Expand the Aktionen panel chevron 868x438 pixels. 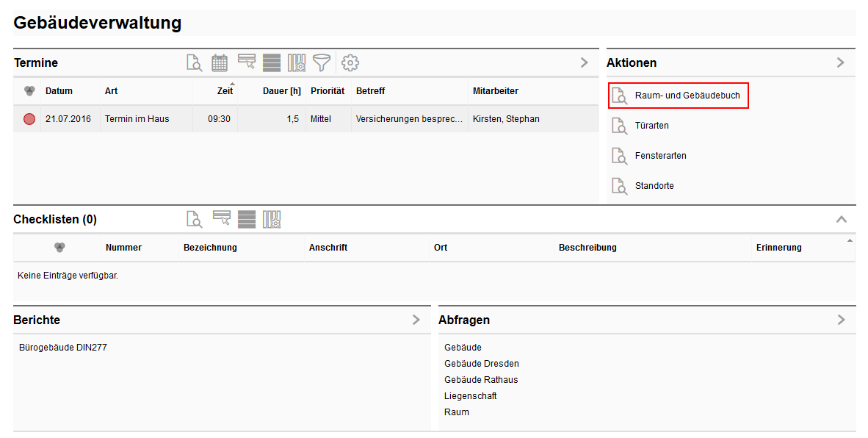pos(841,62)
